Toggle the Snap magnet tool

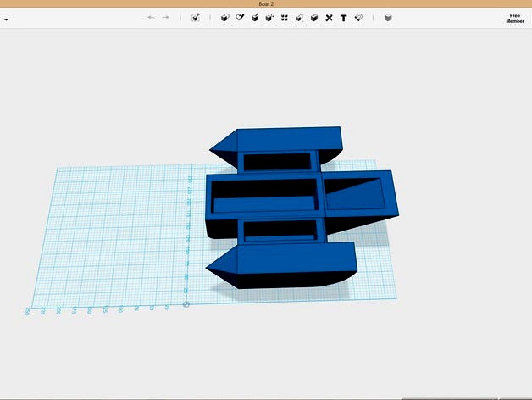coord(358,18)
